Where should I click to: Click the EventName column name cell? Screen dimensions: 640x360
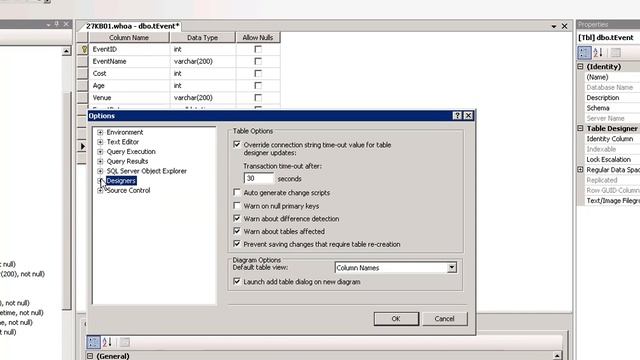(129, 61)
